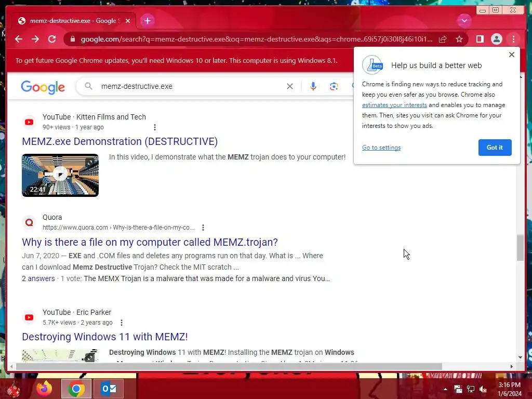
Task: Click the horizontal scrollbar thumb
Action: (x=229, y=366)
